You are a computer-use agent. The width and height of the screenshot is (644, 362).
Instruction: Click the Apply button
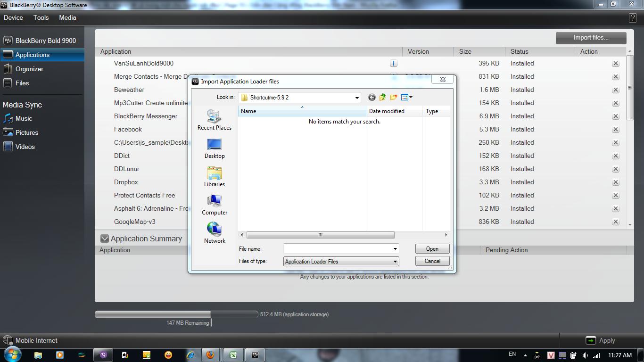click(601, 340)
